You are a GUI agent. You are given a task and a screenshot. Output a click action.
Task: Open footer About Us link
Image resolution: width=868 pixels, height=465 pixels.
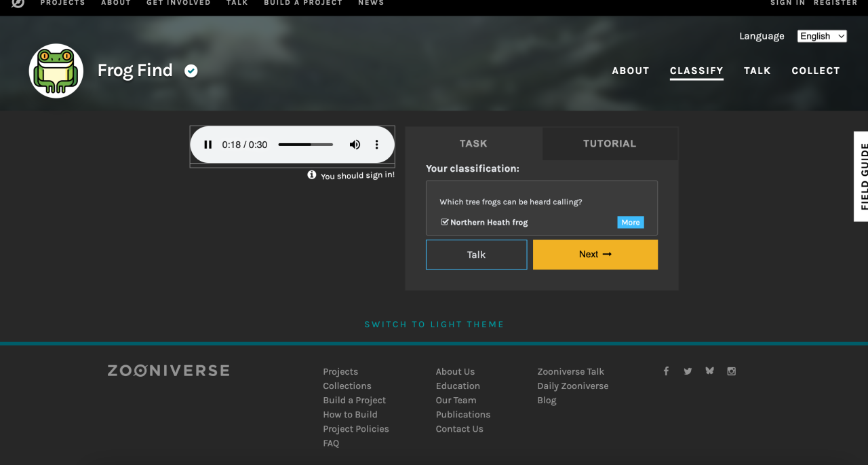point(455,371)
